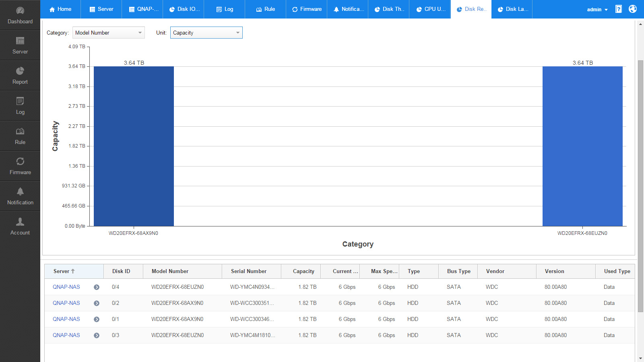The image size is (644, 362).
Task: Open the admin user menu
Action: tap(597, 9)
